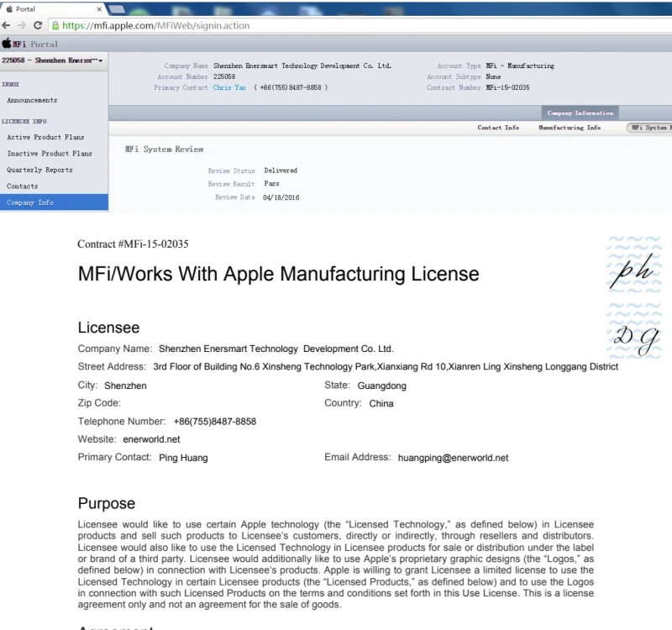Click the Apple logo in MFi Portal header
The height and width of the screenshot is (630, 672).
click(7, 44)
